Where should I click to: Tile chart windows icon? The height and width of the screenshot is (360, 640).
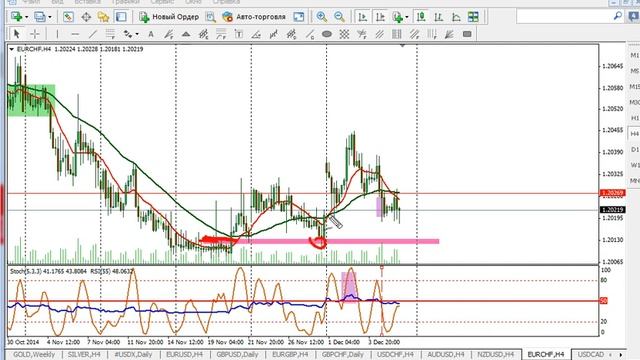pyautogui.click(x=473, y=17)
